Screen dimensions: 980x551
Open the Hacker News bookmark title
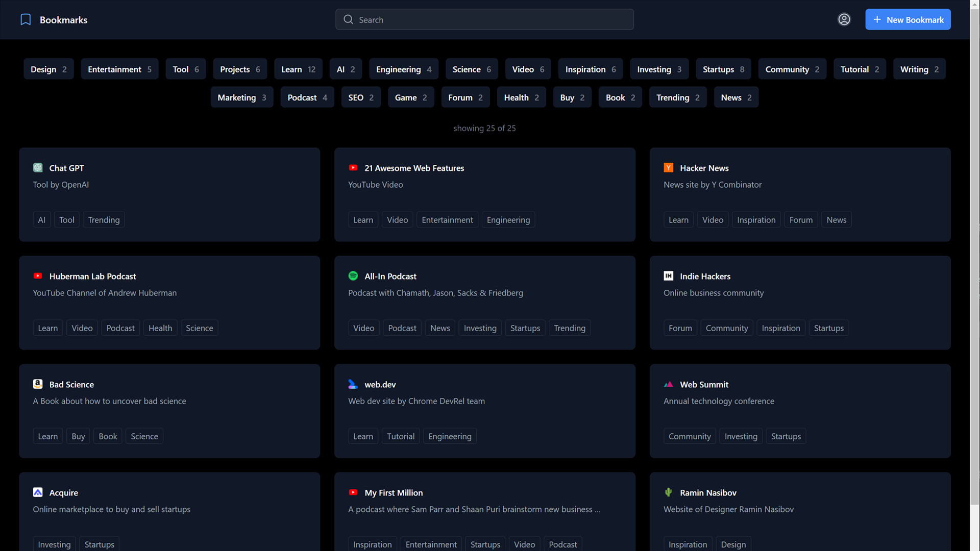click(704, 168)
